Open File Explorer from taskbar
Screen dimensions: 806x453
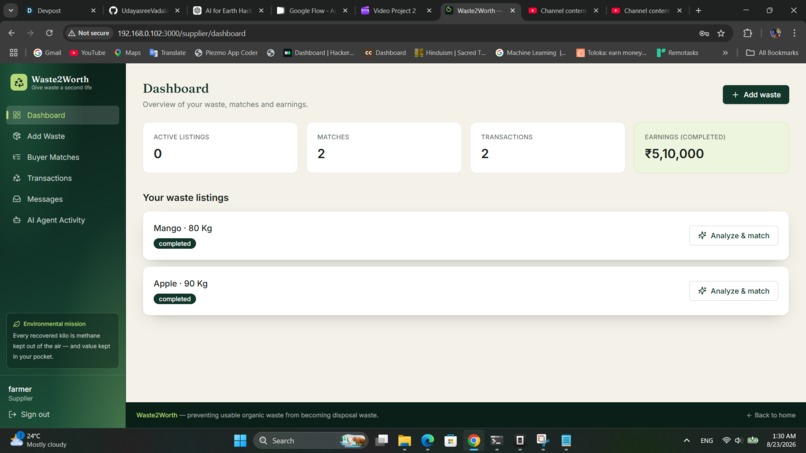pyautogui.click(x=405, y=441)
